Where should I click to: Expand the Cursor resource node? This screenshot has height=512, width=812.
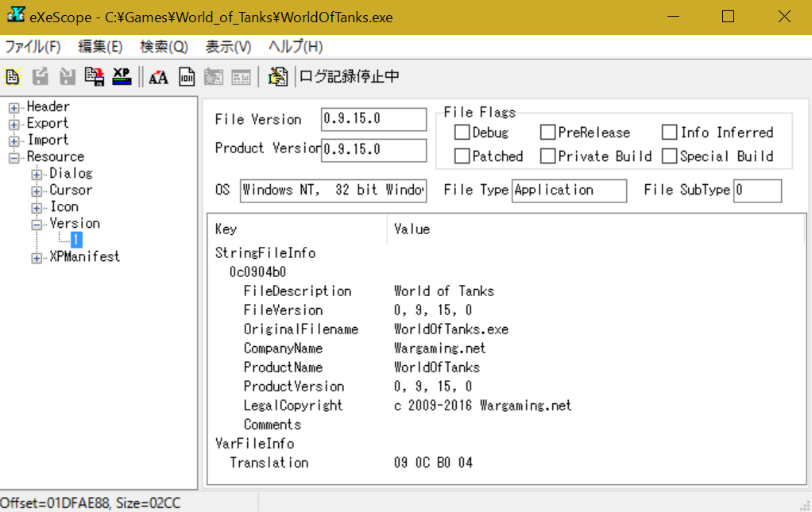(x=37, y=191)
